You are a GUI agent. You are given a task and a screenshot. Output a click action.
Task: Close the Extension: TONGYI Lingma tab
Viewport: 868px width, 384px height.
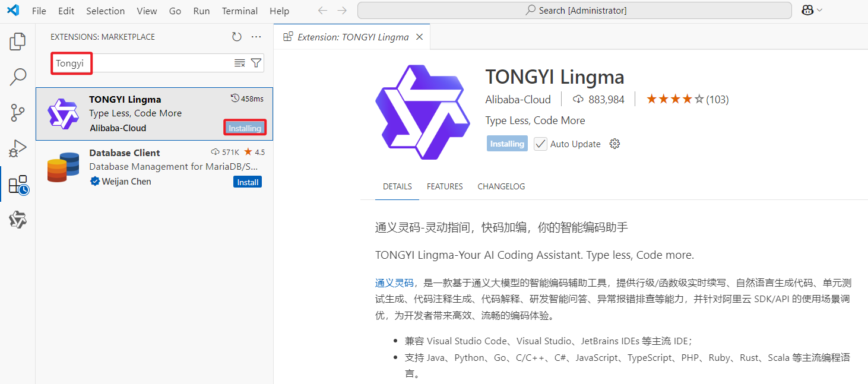coord(419,37)
